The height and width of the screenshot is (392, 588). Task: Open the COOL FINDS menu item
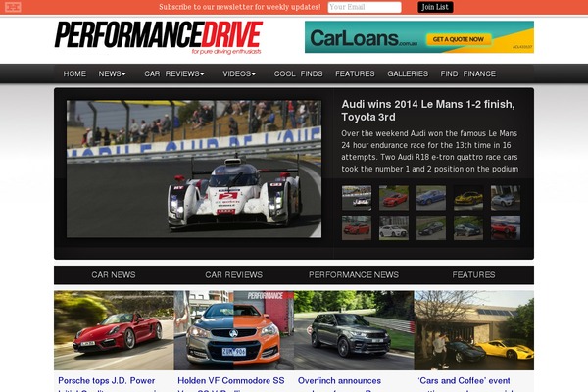(x=299, y=73)
